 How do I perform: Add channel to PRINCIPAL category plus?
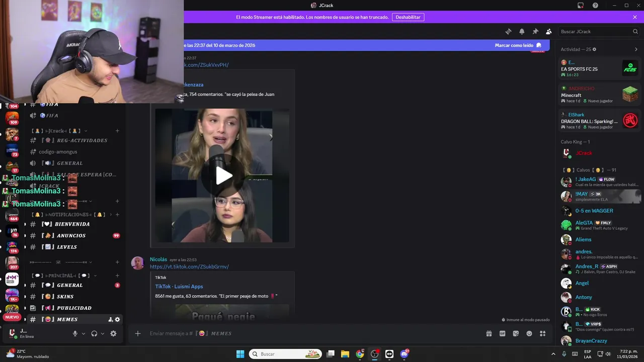pos(117,276)
